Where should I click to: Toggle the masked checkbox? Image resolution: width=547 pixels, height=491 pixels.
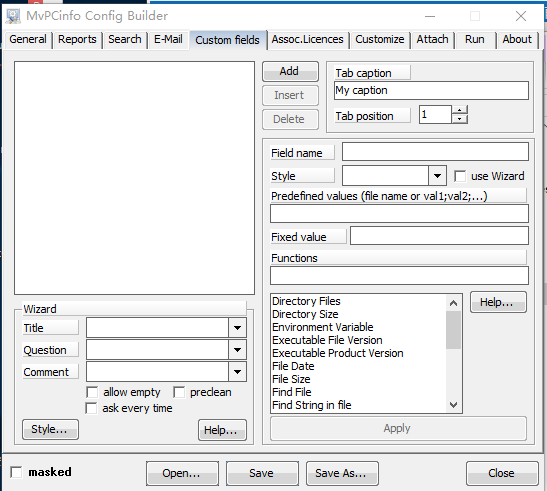pyautogui.click(x=16, y=472)
